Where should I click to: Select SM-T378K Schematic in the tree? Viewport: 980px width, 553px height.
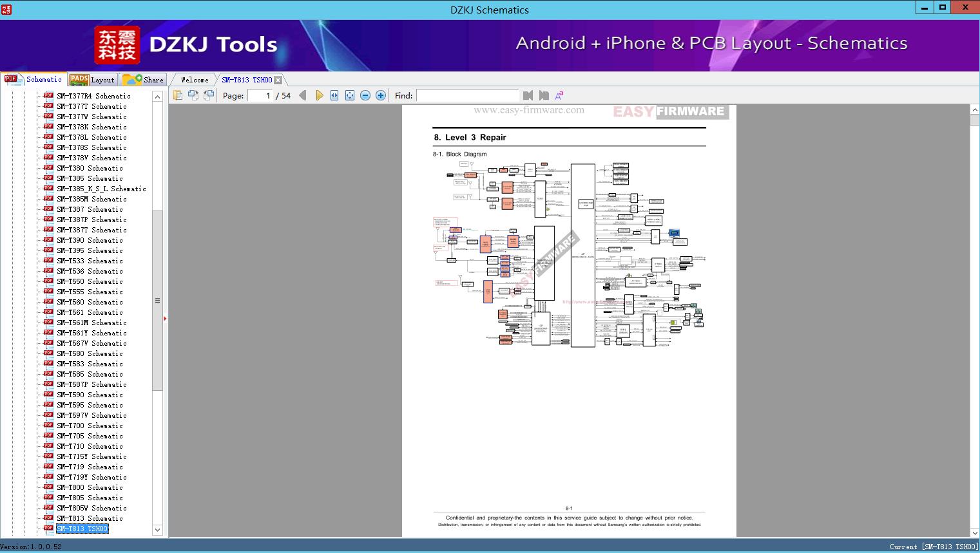tap(91, 127)
